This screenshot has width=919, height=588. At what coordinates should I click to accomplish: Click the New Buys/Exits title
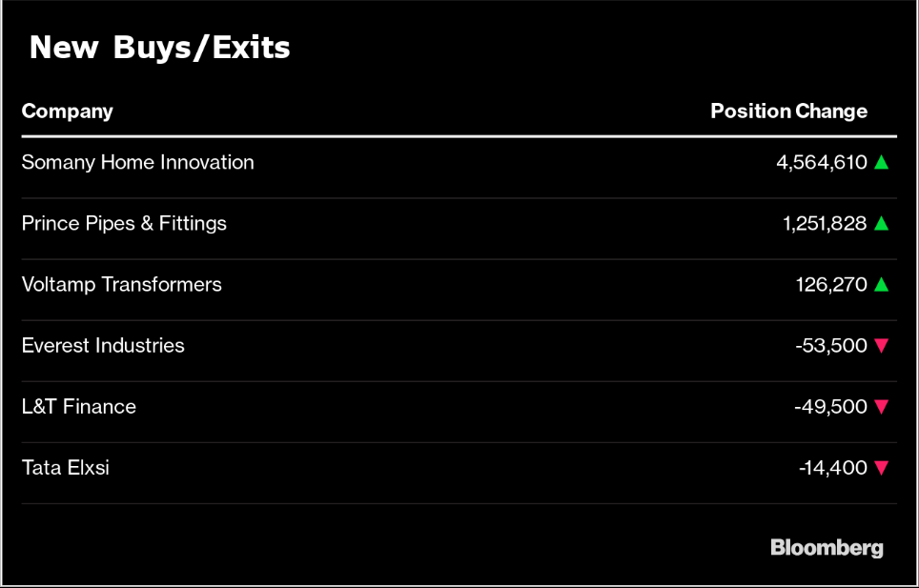point(159,48)
